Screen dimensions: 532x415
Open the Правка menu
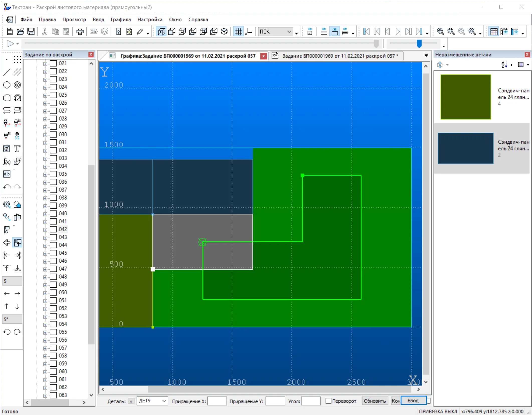47,20
